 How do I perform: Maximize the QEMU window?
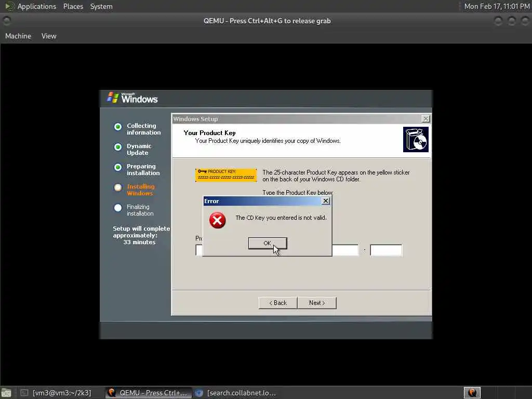pyautogui.click(x=512, y=21)
